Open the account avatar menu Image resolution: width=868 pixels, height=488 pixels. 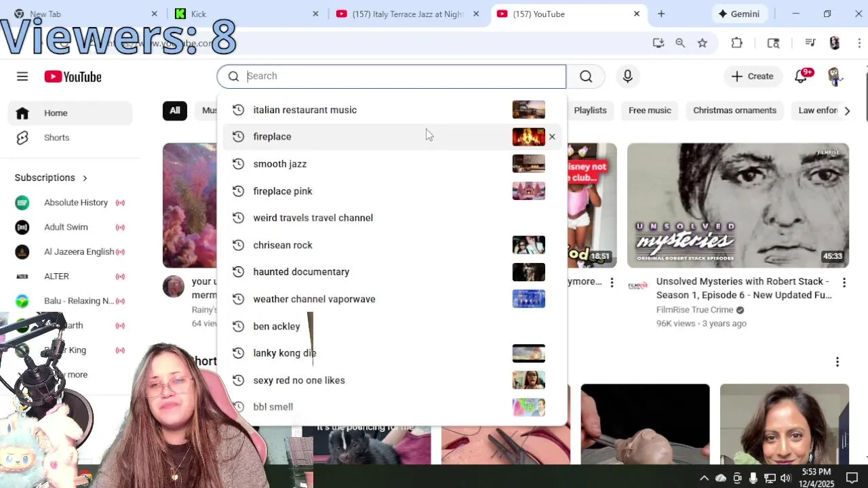pyautogui.click(x=835, y=77)
